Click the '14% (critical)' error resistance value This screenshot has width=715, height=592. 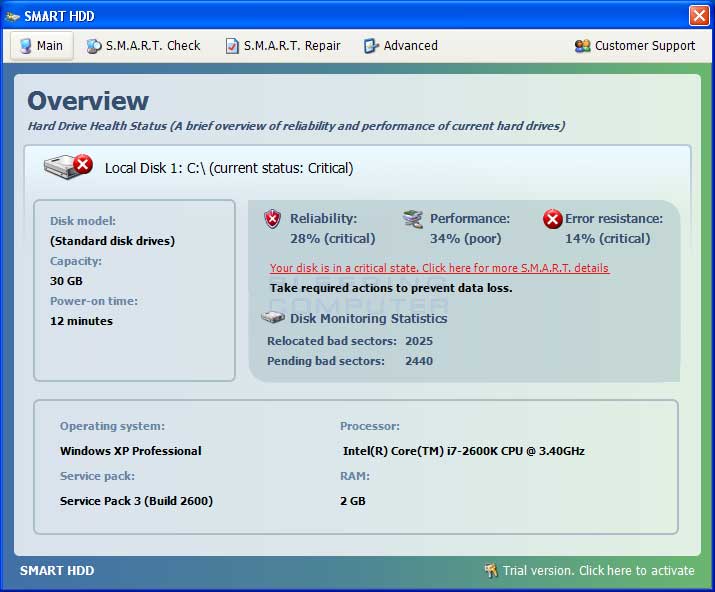pos(607,239)
